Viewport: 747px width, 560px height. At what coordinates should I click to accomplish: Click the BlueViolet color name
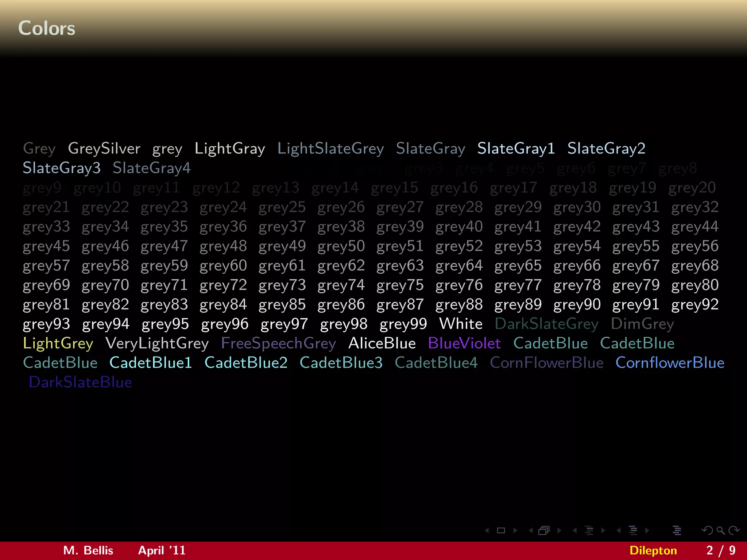pos(464,343)
